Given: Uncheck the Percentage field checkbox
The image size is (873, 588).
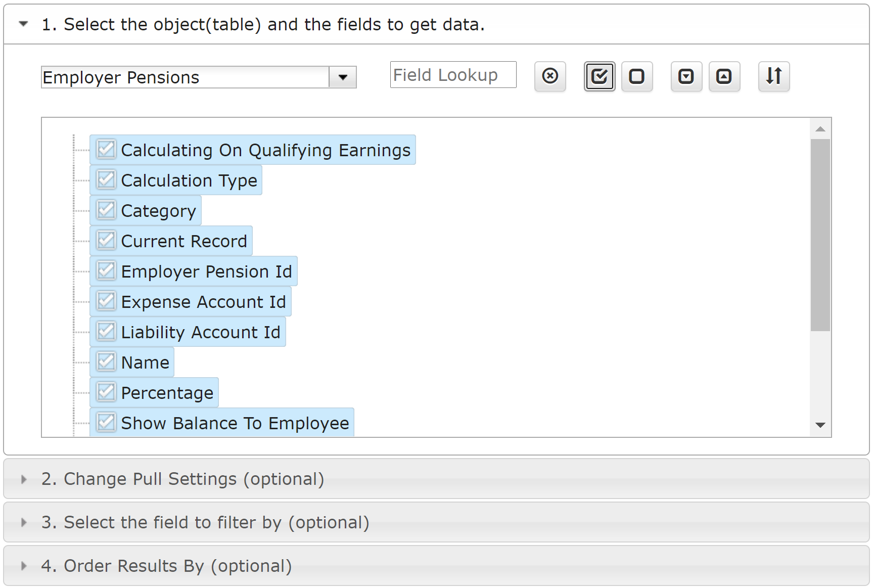Looking at the screenshot, I should click(x=106, y=392).
